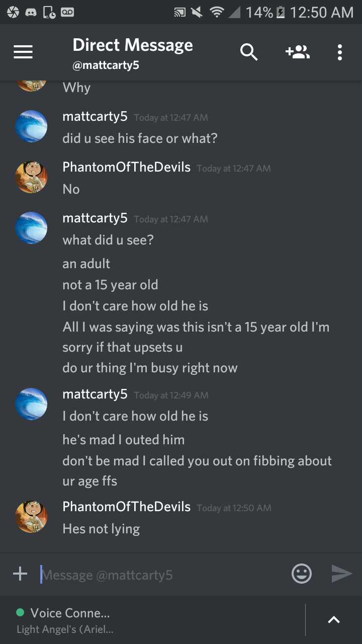Expand the voice connection panel chevron
The height and width of the screenshot is (644, 362).
(x=334, y=620)
